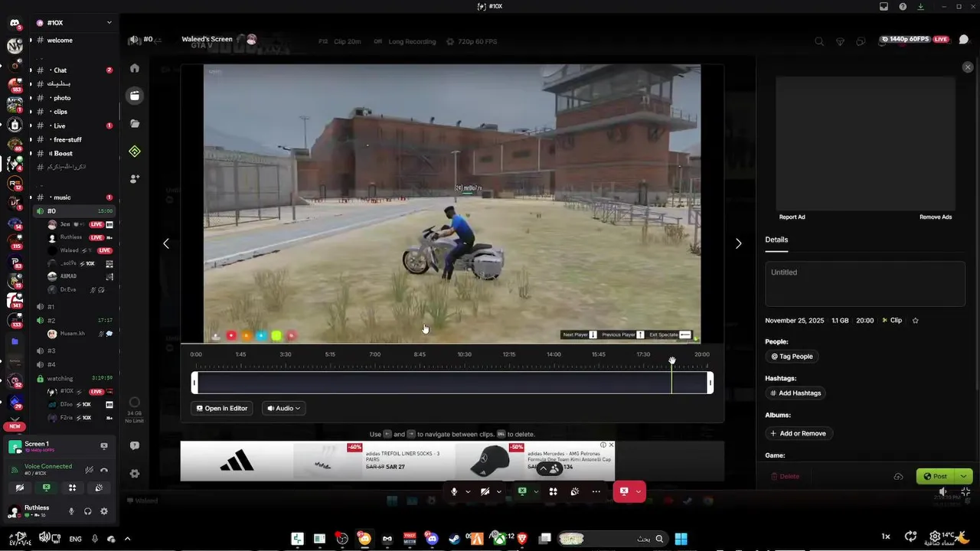Toggle microphone mute in user panel
Image resolution: width=980 pixels, height=551 pixels.
coord(71,511)
